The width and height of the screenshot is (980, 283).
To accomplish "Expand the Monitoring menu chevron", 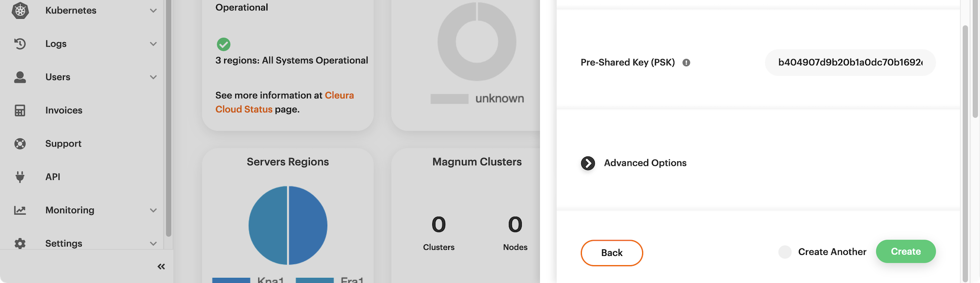I will [153, 210].
